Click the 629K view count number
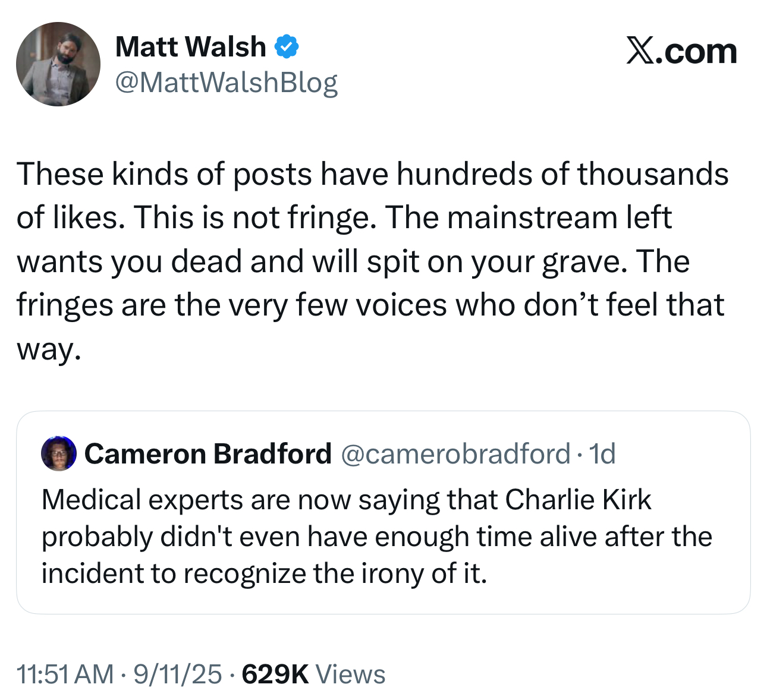 click(275, 674)
